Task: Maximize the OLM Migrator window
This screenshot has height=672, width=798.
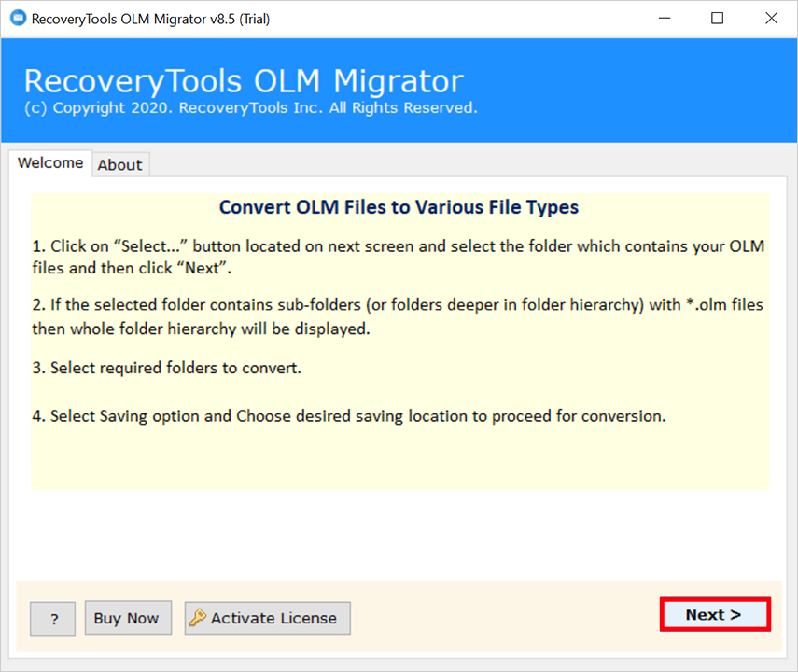Action: [x=717, y=18]
